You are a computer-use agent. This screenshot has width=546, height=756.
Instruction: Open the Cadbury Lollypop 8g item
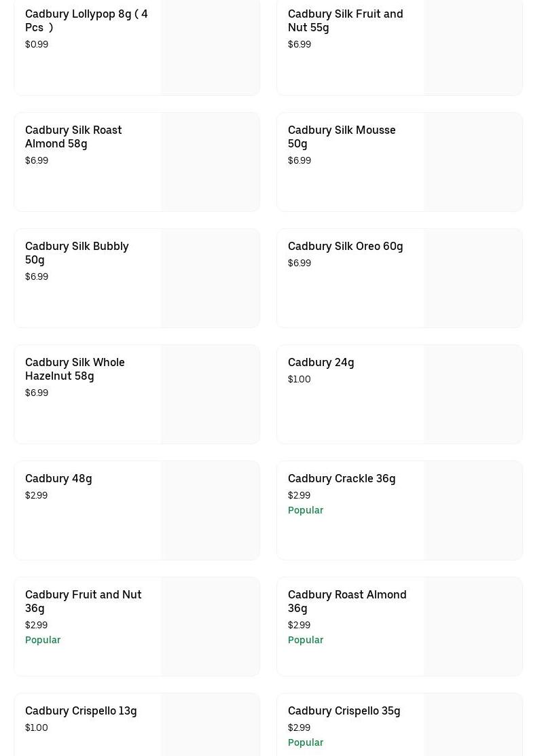pos(86,20)
